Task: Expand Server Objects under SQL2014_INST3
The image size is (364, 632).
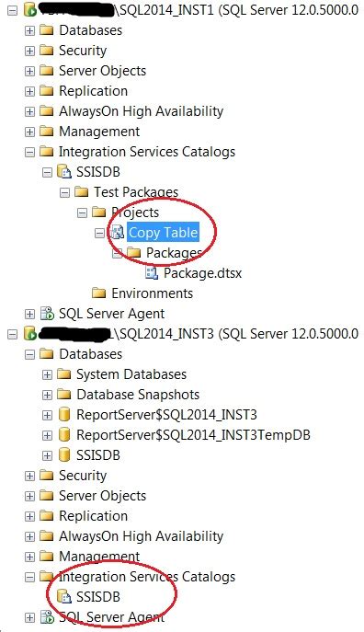Action: pos(29,496)
